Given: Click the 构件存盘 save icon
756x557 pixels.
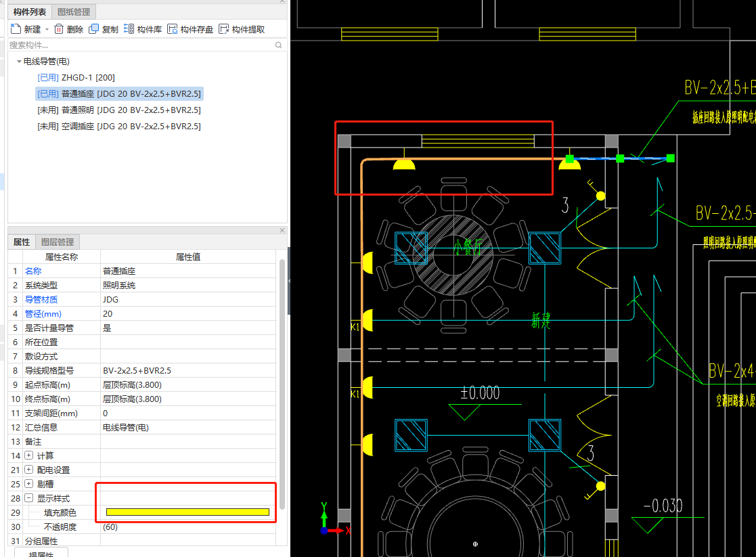Looking at the screenshot, I should [172, 29].
